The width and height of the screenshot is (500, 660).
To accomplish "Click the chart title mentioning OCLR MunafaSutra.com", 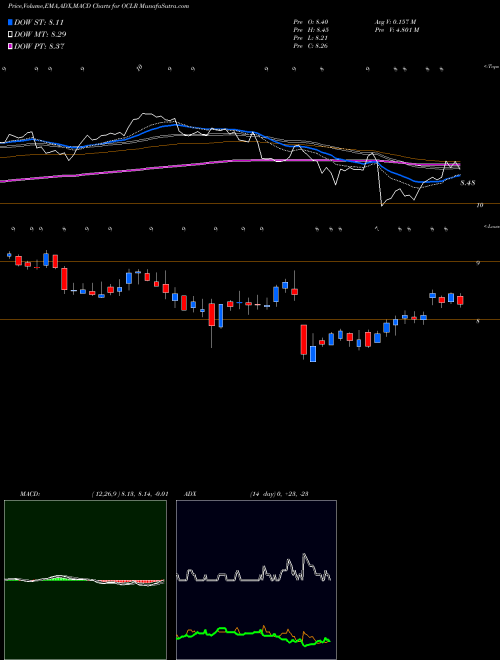I will [98, 6].
